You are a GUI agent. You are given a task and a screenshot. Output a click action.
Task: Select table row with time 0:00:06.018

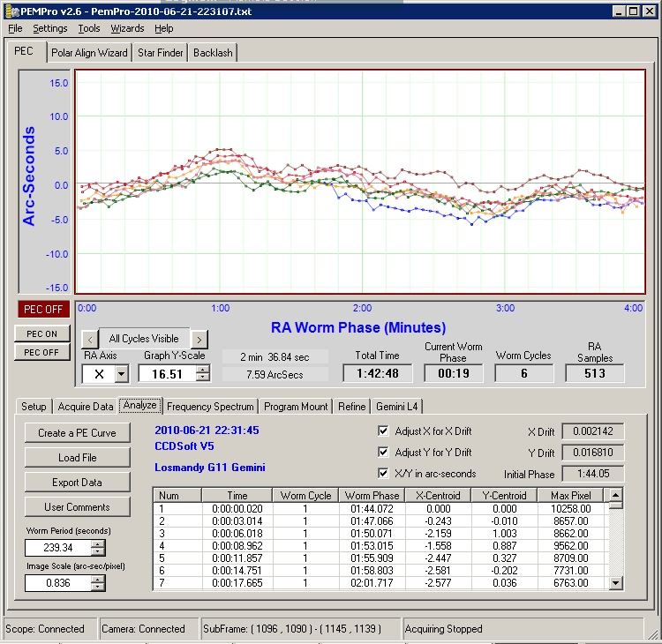pos(380,534)
